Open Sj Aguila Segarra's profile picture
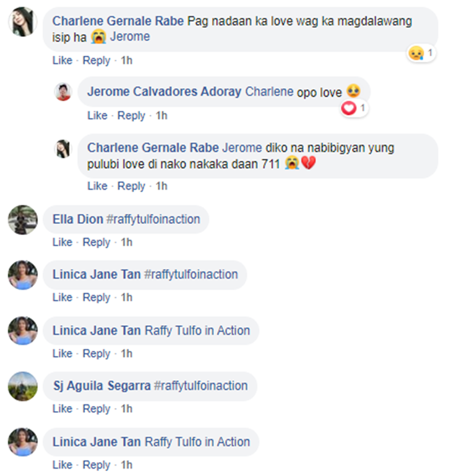464x476 pixels. tap(23, 386)
